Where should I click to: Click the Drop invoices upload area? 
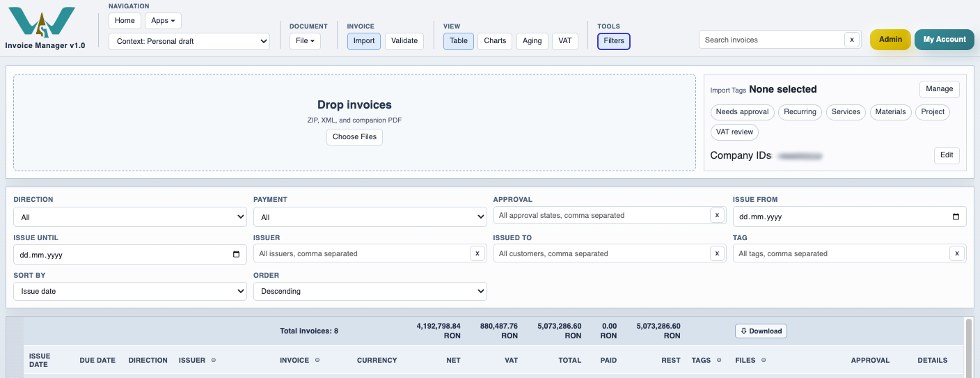[x=354, y=123]
